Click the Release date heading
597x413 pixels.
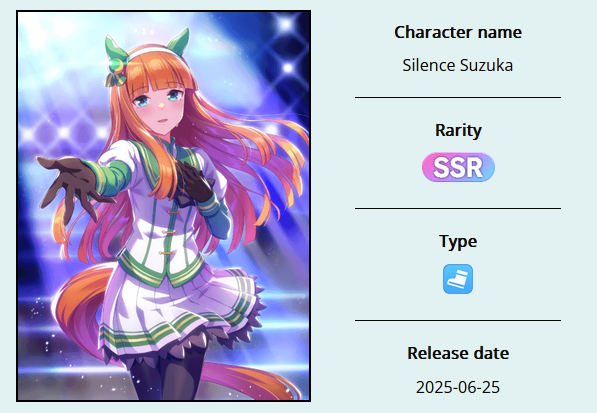(x=458, y=353)
